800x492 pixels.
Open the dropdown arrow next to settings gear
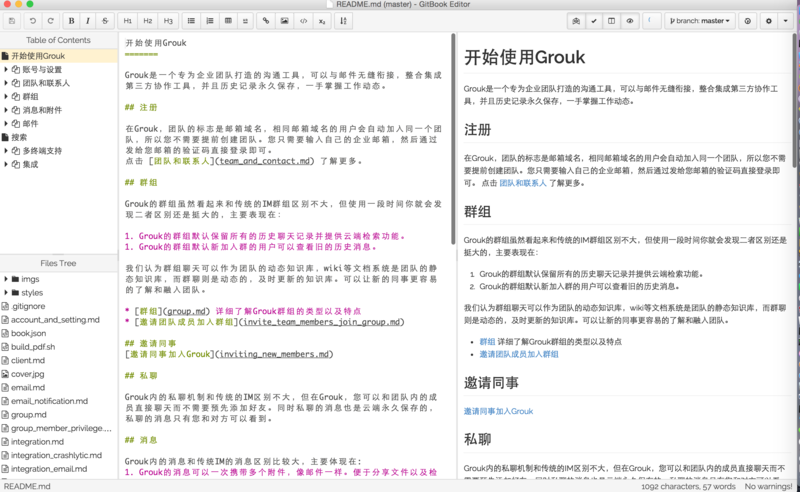786,21
